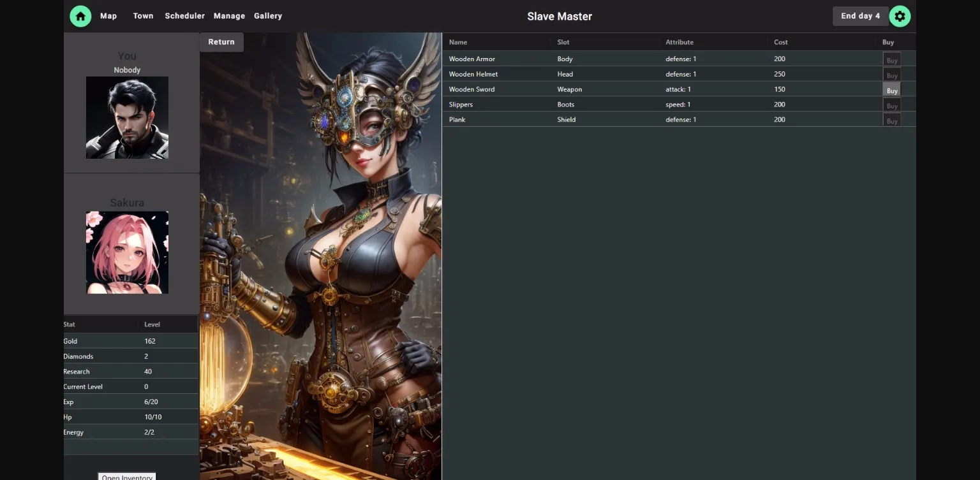Click the Cost column header
This screenshot has width=980, height=480.
[780, 42]
